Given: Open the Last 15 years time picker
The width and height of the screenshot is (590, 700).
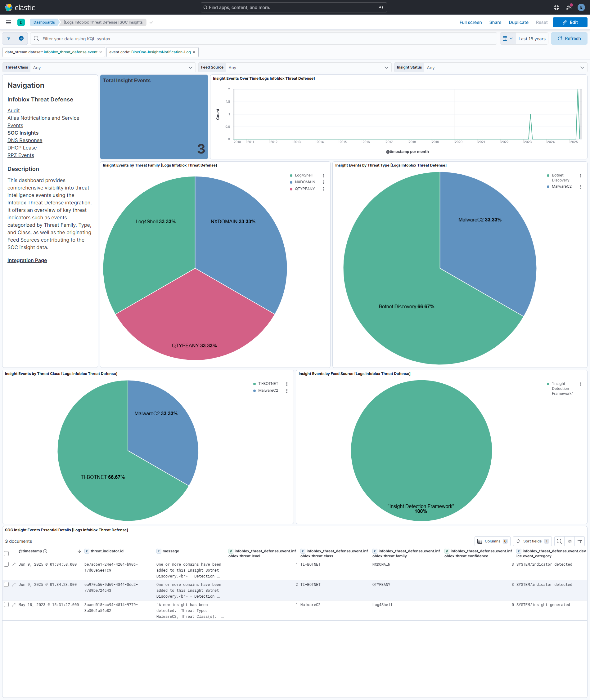Looking at the screenshot, I should (532, 39).
